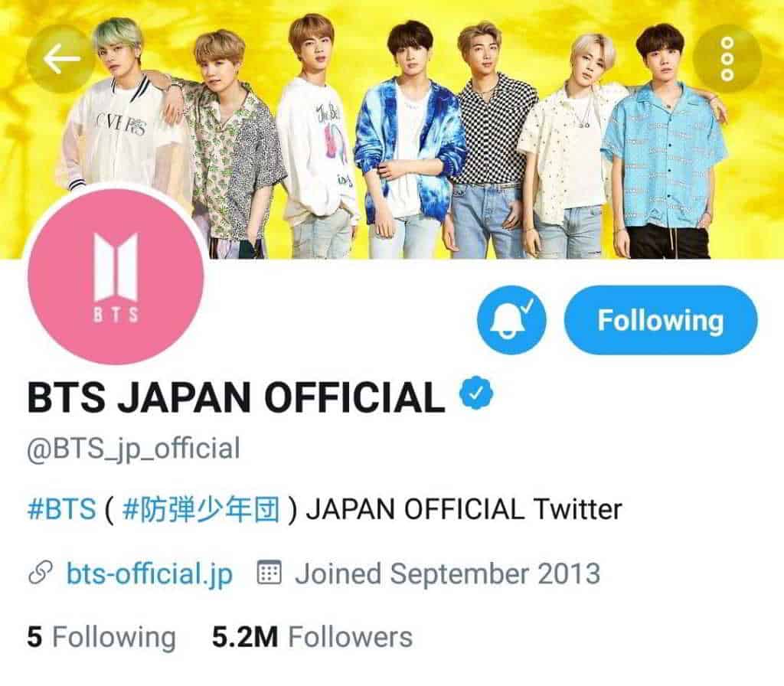Select the BTS JAPAN OFFICIAL display name
This screenshot has height=686, width=784.
click(236, 398)
